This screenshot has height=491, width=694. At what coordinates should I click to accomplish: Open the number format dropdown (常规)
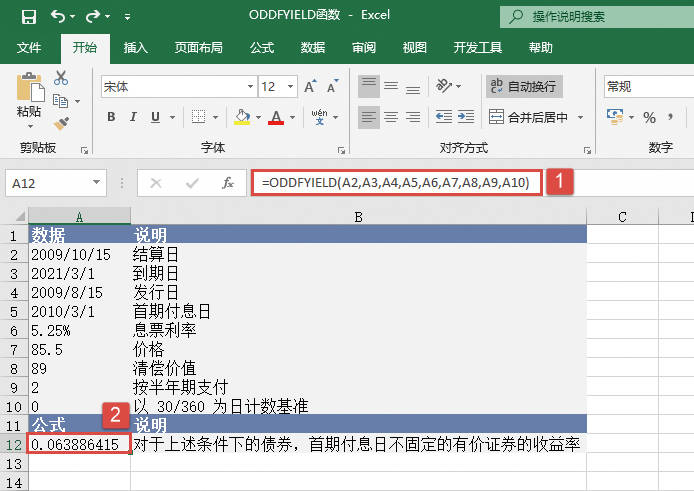pos(645,87)
